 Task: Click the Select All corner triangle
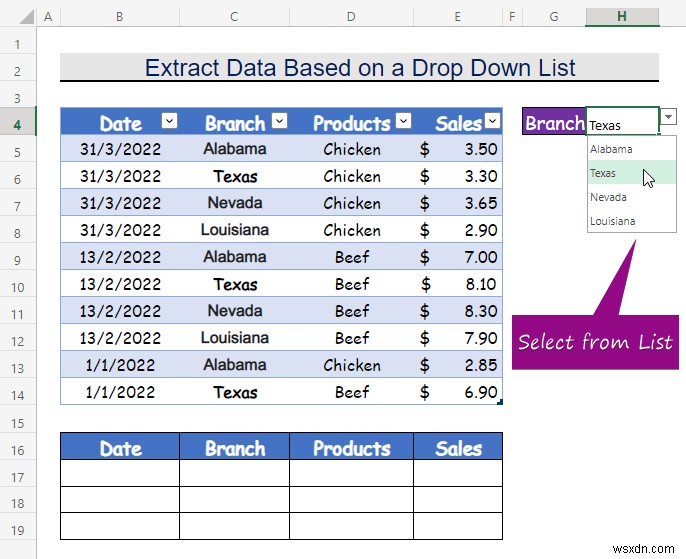click(x=26, y=17)
